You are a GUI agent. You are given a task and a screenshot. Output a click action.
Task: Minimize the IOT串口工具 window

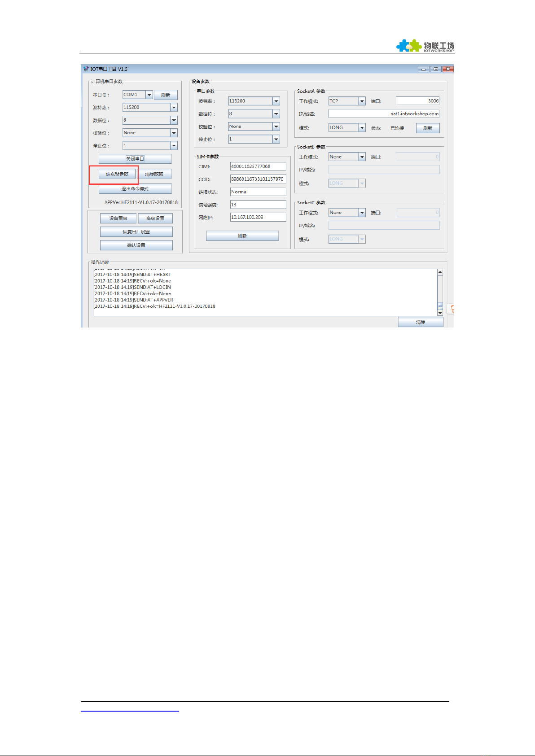click(423, 69)
